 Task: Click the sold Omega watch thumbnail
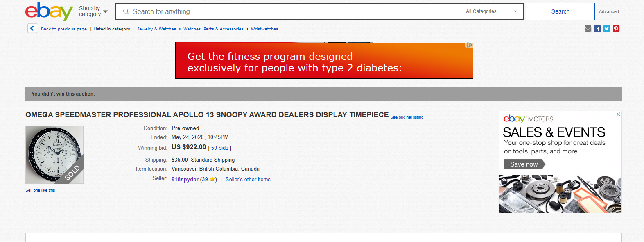click(54, 155)
